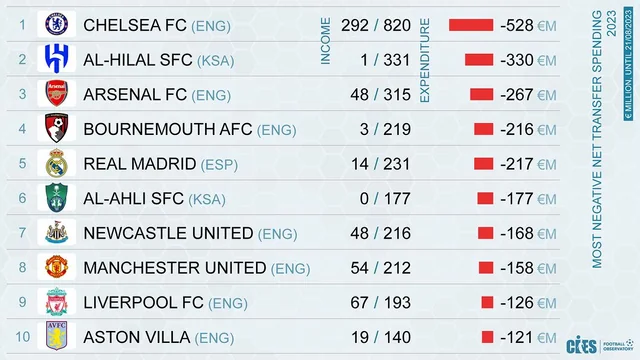
Task: Click the CHELSEA FC team name
Action: pos(135,25)
